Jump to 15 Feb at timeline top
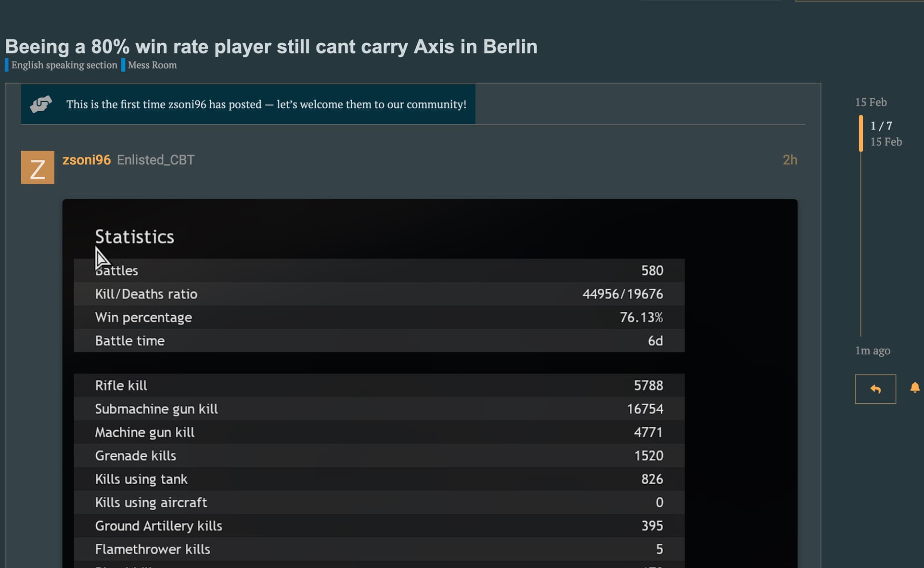The height and width of the screenshot is (568, 924). [871, 102]
